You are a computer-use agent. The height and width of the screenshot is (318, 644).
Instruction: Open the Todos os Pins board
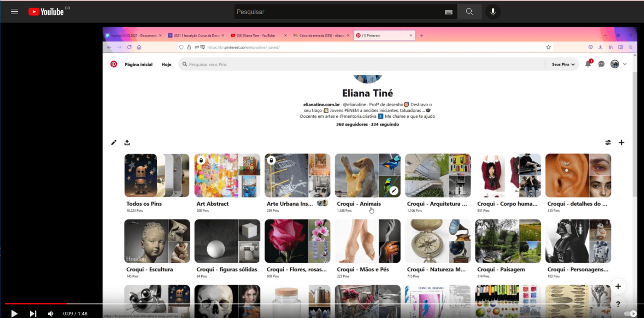click(x=157, y=175)
